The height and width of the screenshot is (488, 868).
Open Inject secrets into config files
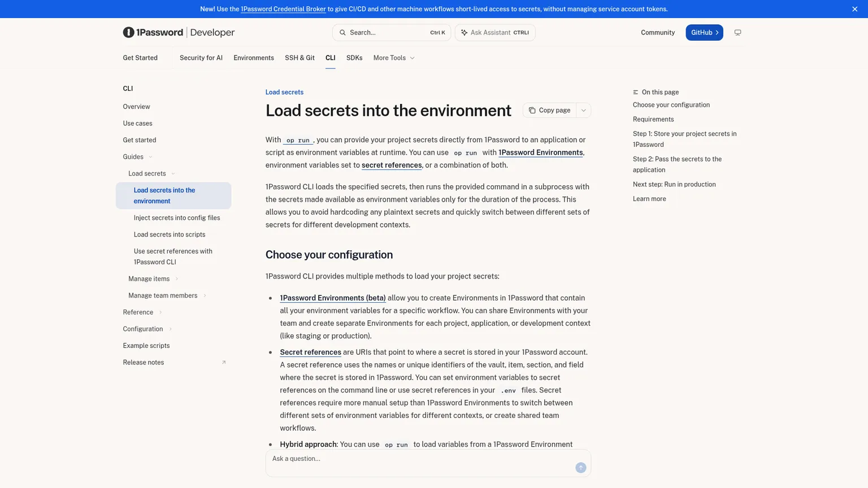pyautogui.click(x=177, y=218)
